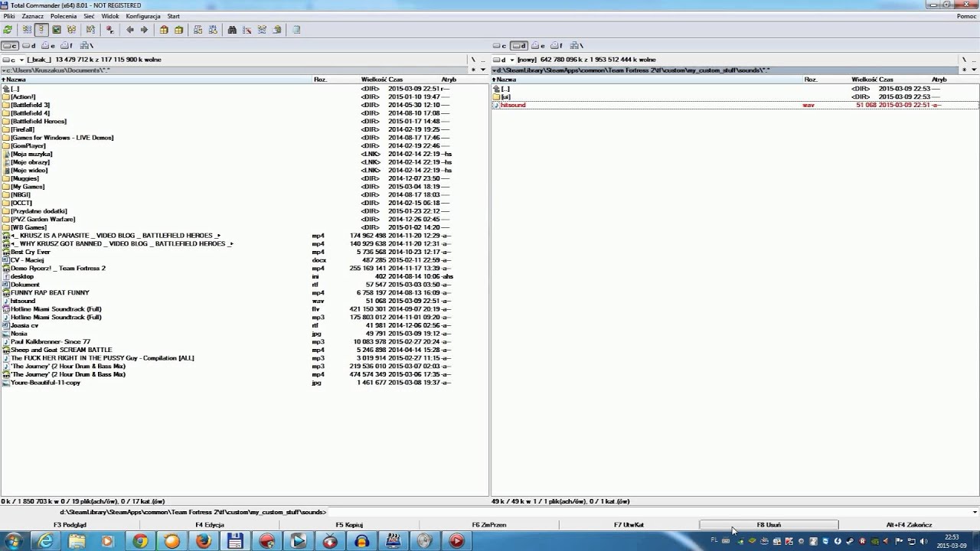
Task: Open the Zaznacz menu
Action: [33, 16]
